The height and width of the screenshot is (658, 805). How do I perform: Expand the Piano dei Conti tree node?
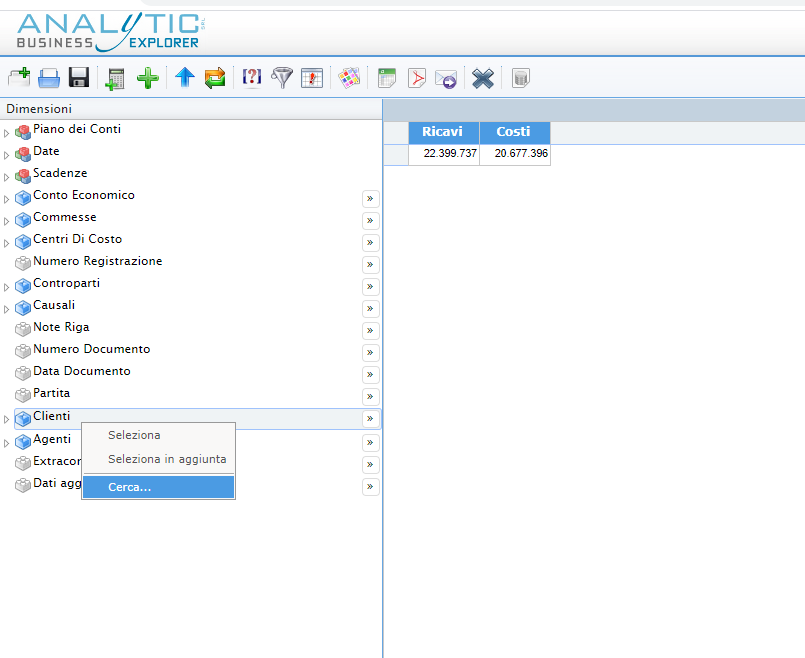[6, 133]
